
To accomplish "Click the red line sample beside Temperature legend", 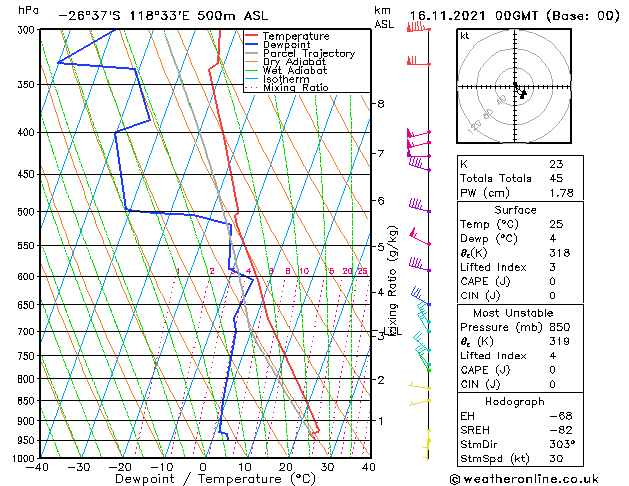I will pyautogui.click(x=252, y=36).
